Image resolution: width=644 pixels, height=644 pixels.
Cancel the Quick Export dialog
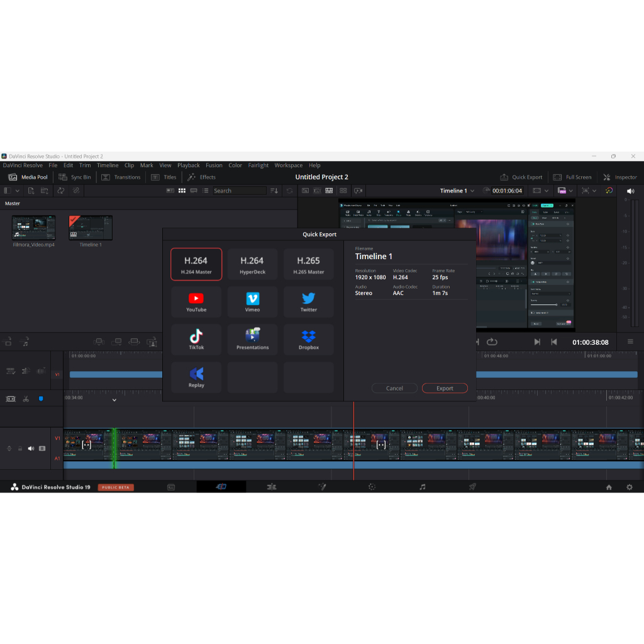point(394,388)
